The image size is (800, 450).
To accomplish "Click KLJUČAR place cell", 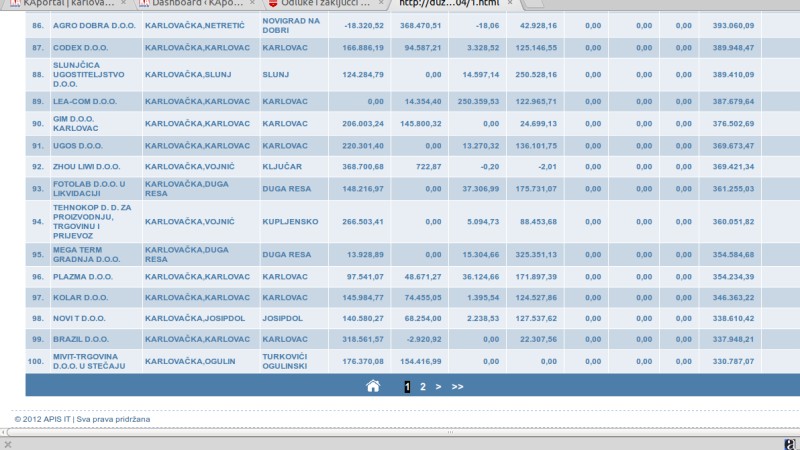I will point(282,167).
